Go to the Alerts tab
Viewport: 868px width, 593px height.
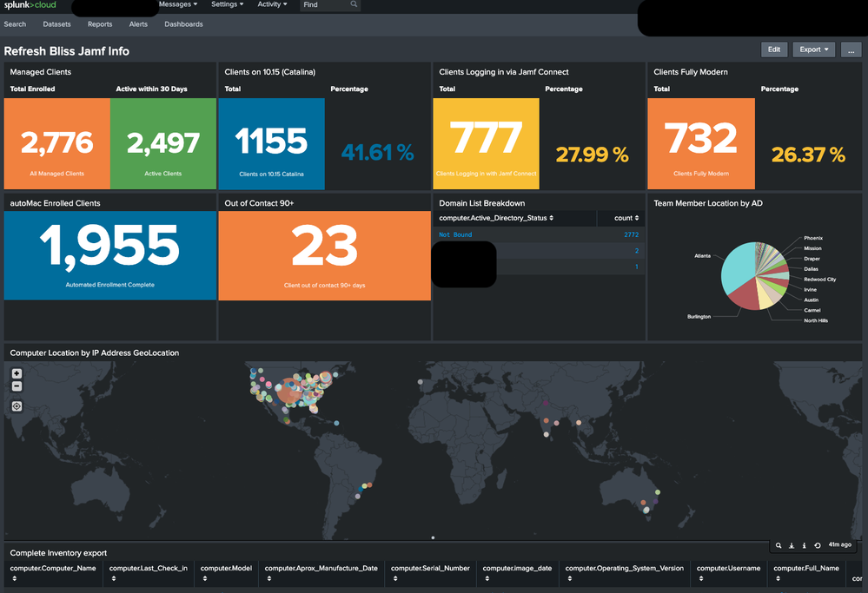pos(138,24)
